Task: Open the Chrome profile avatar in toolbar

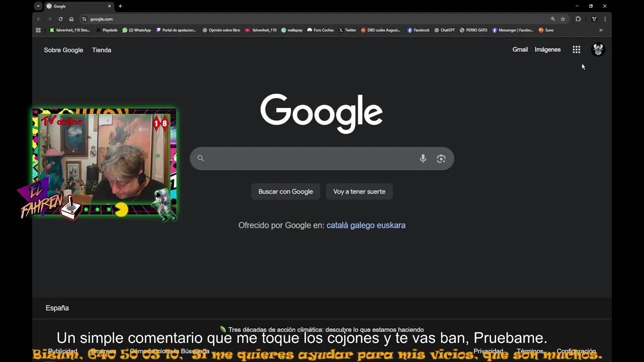Action: point(594,19)
